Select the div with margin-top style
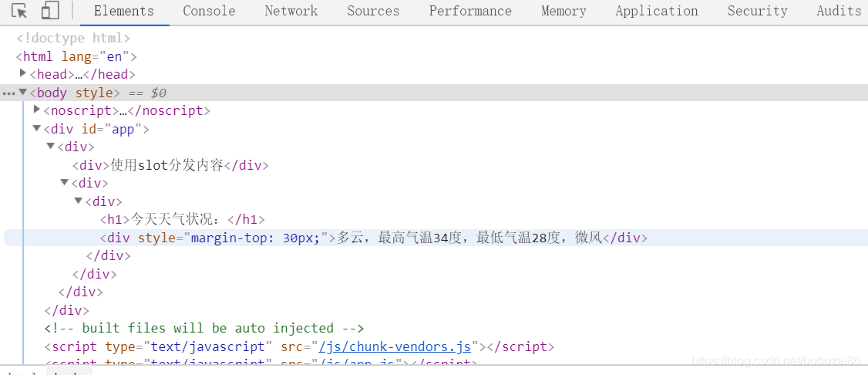 pos(374,238)
